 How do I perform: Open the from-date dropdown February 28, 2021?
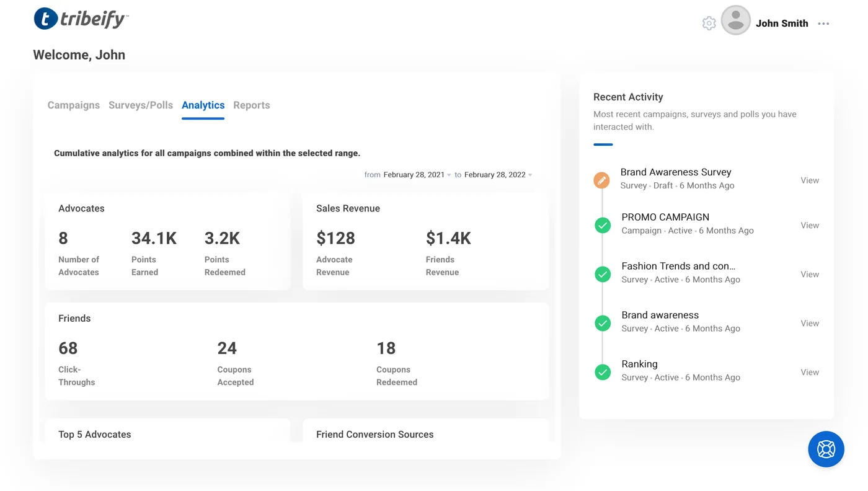click(x=417, y=175)
